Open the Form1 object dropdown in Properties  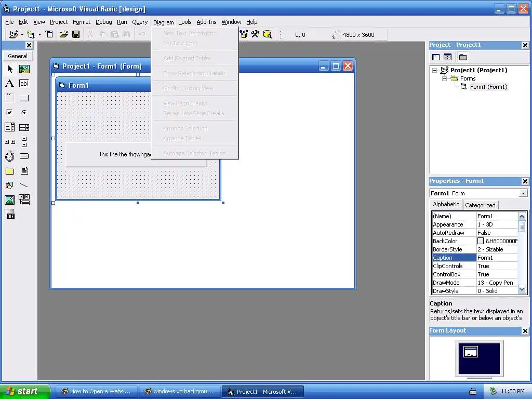[523, 193]
